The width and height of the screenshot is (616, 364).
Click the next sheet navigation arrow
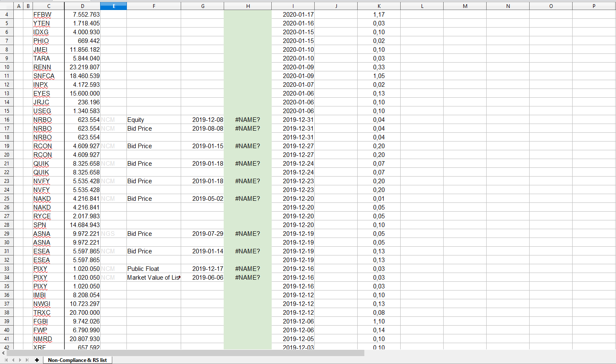click(20, 360)
